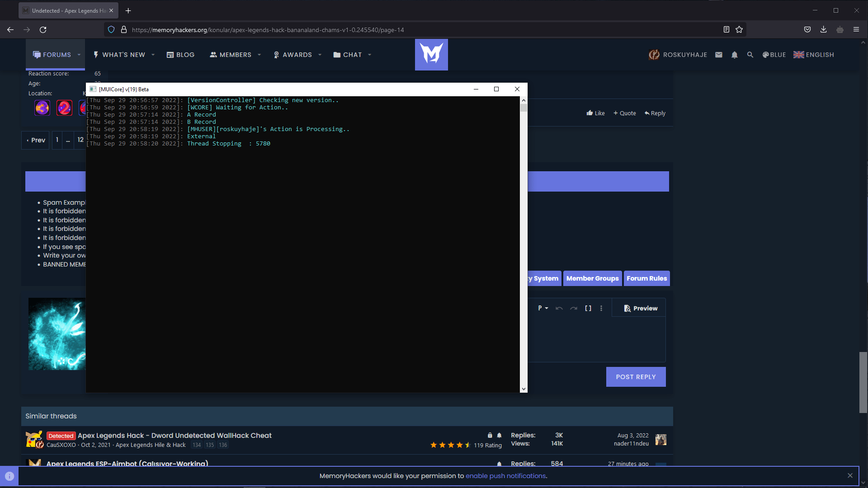Open editor more options dots
Viewport: 868px width, 488px height.
tap(601, 308)
